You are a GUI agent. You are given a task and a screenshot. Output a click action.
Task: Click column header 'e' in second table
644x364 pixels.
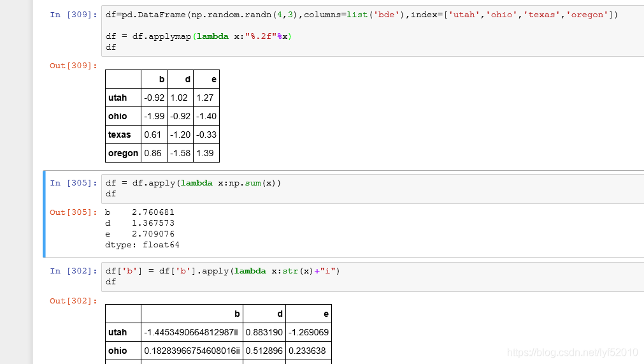click(308, 314)
